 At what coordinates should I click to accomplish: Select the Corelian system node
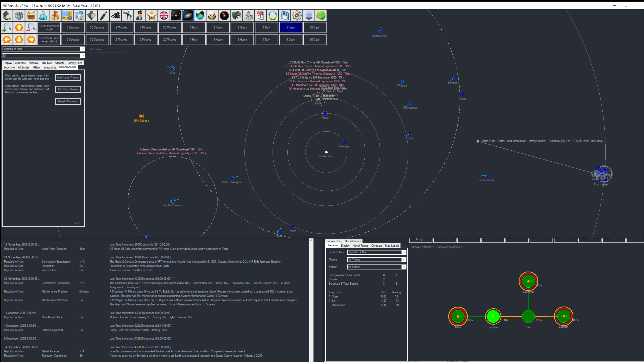pyautogui.click(x=528, y=281)
